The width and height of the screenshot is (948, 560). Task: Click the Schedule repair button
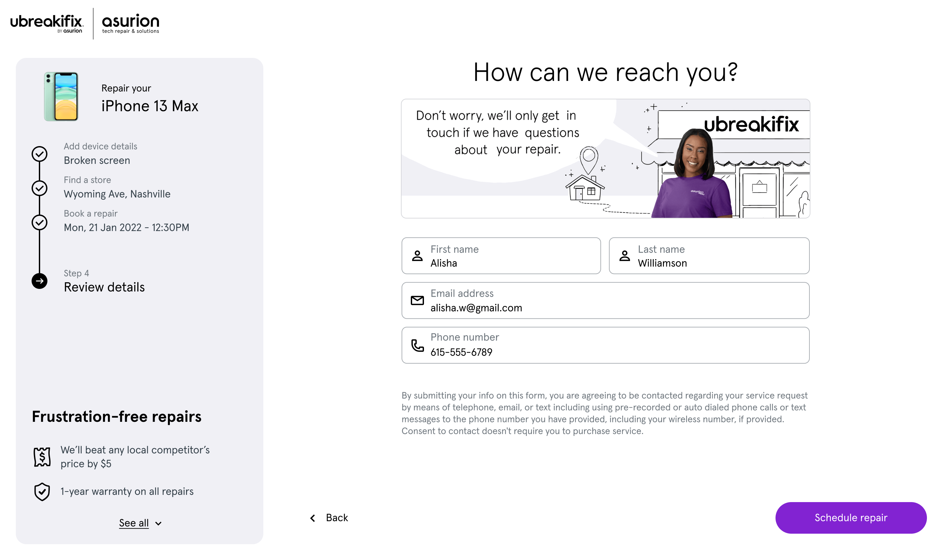tap(851, 518)
